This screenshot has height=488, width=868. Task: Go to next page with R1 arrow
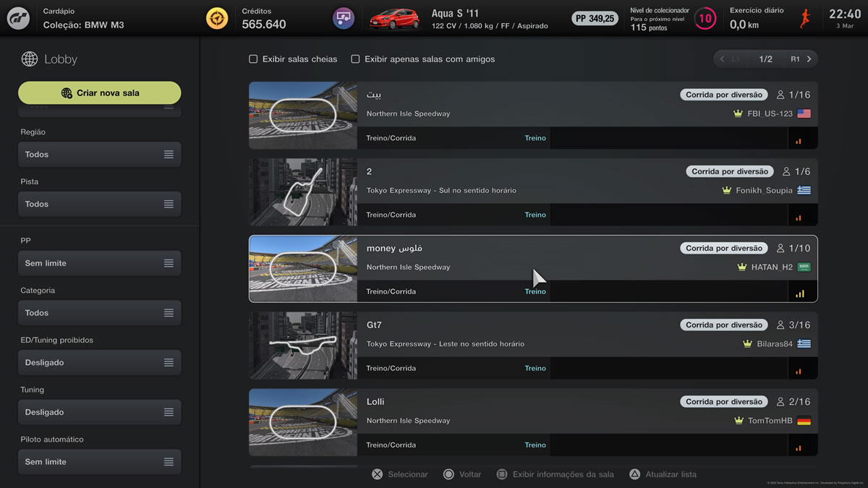click(x=801, y=59)
